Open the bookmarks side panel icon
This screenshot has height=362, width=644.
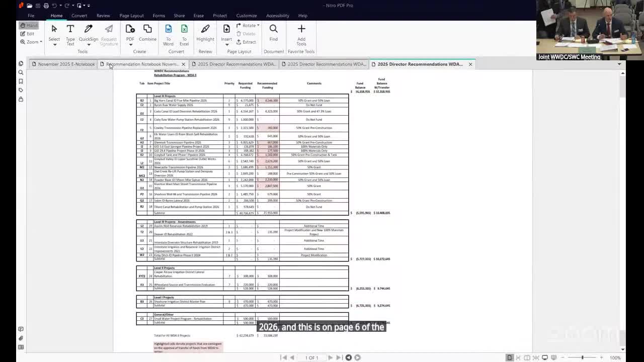(21, 81)
